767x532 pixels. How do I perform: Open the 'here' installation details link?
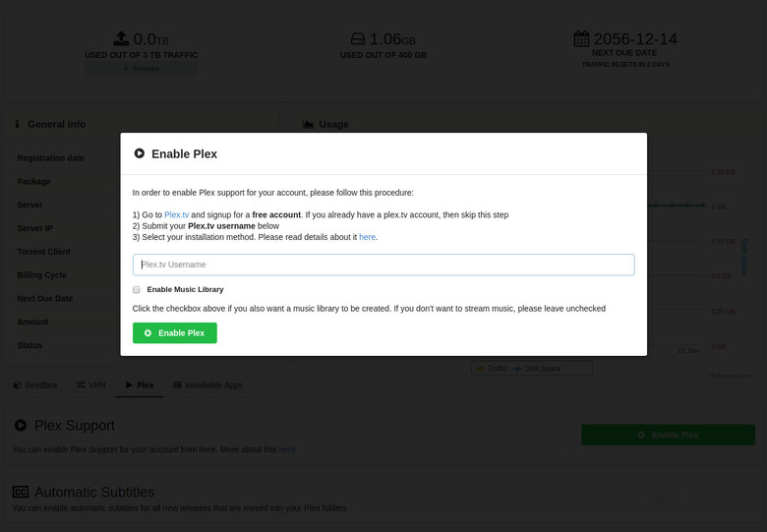368,237
